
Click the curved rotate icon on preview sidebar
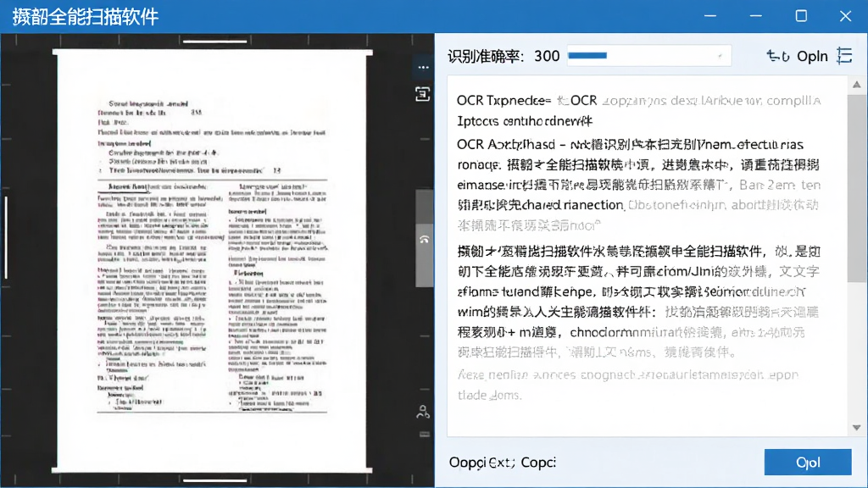[425, 240]
